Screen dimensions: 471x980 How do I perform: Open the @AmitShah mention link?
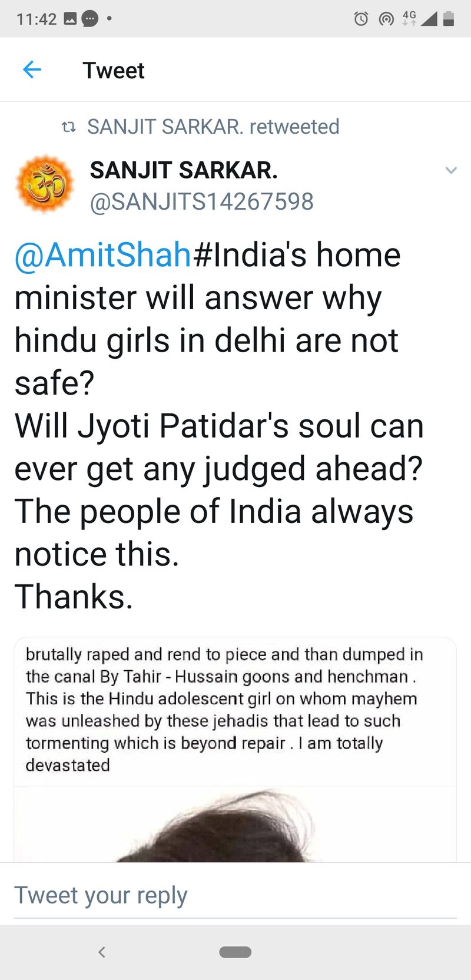[103, 256]
